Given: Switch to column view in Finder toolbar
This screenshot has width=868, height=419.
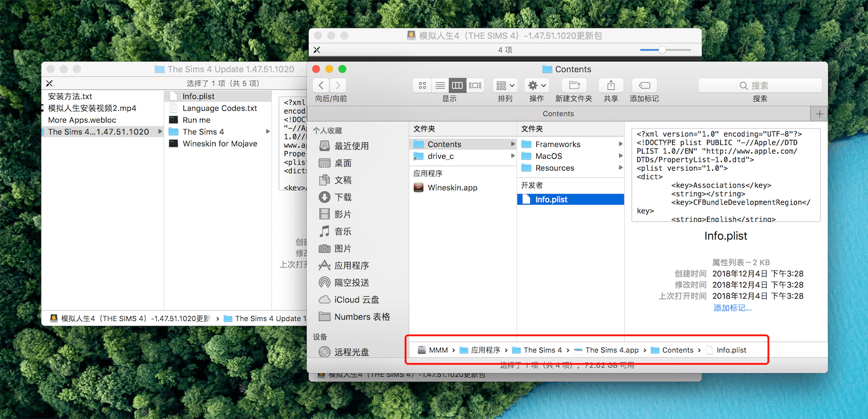Looking at the screenshot, I should point(457,85).
